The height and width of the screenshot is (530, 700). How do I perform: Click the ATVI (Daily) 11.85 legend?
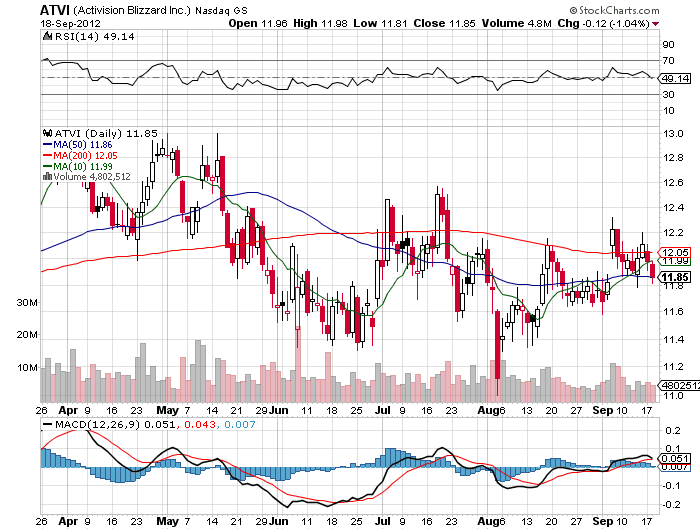point(106,133)
